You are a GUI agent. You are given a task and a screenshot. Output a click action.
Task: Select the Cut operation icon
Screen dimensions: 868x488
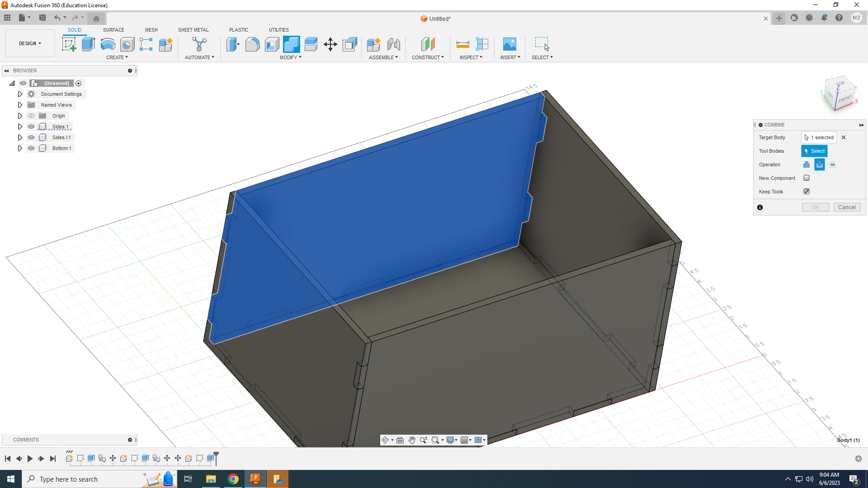coord(819,164)
